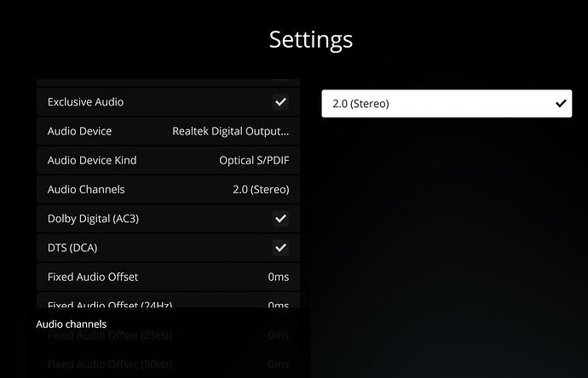The width and height of the screenshot is (588, 378).
Task: Toggle the Exclusive Audio checkbox
Action: (280, 102)
